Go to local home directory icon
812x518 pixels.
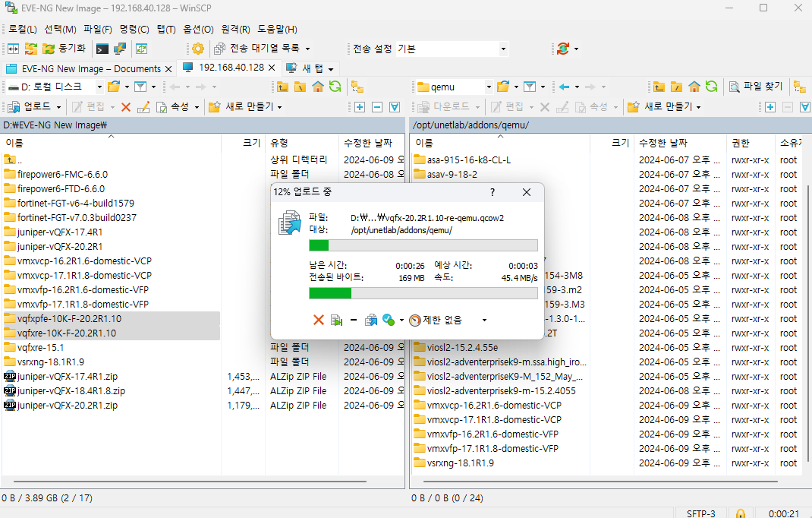[317, 87]
